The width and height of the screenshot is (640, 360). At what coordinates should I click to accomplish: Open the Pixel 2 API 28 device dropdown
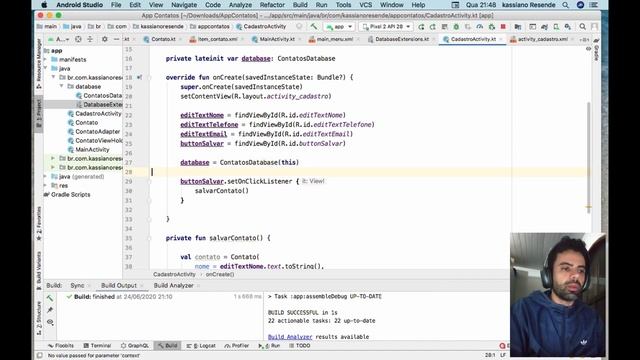tap(386, 27)
